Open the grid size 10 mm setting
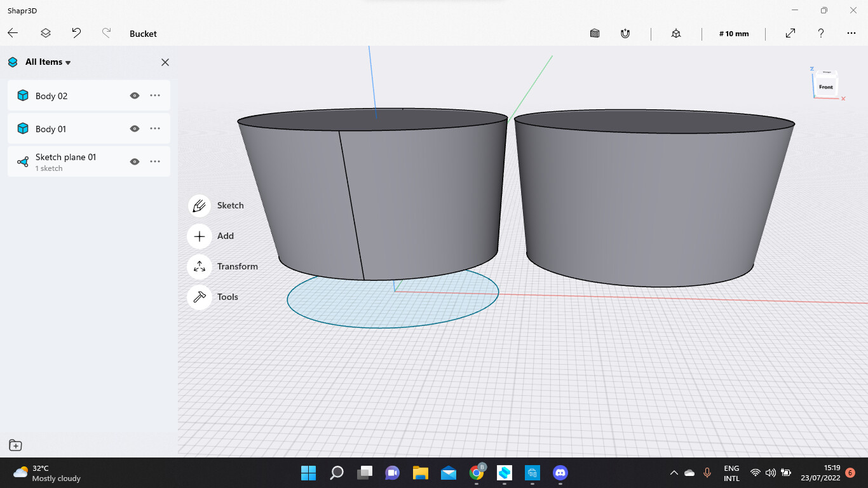This screenshot has width=868, height=488. coord(733,34)
